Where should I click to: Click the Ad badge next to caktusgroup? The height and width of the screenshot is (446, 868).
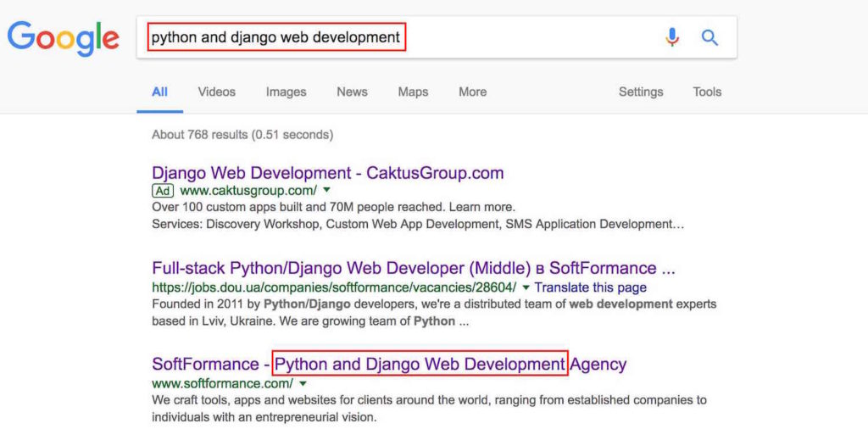pyautogui.click(x=163, y=191)
